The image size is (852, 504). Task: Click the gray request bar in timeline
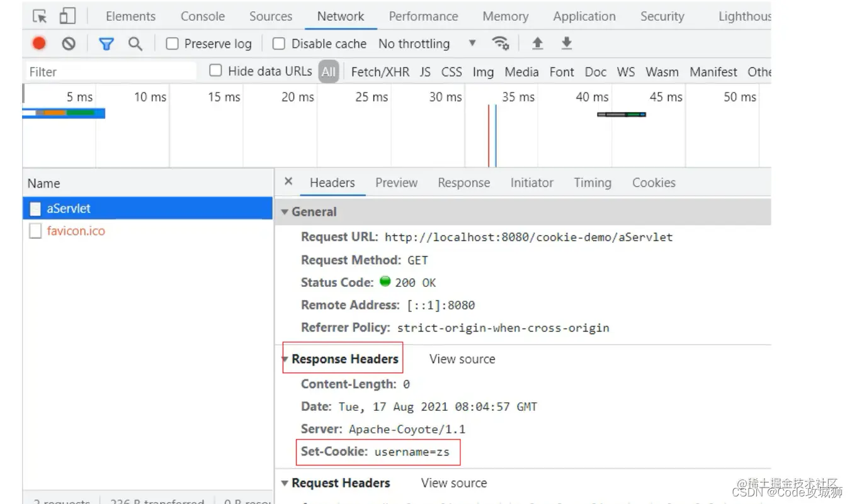pyautogui.click(x=622, y=115)
